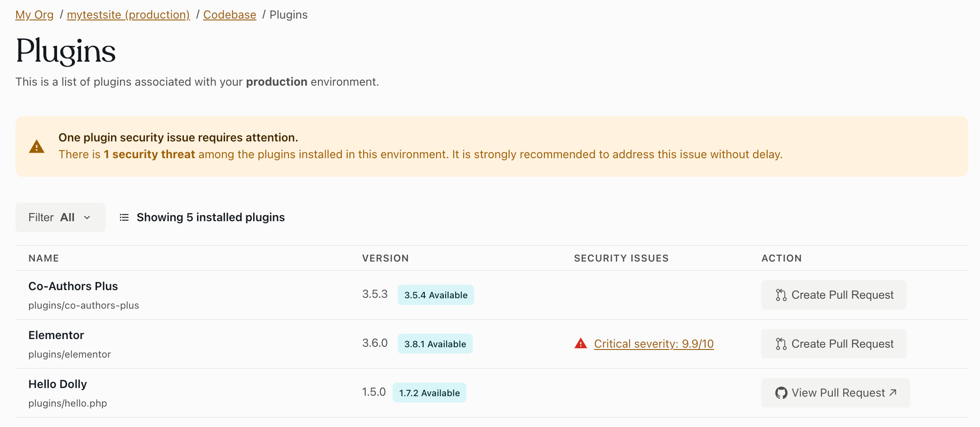Open mytestsite (production) from breadcrumbs
The width and height of the screenshot is (980, 427).
point(128,15)
